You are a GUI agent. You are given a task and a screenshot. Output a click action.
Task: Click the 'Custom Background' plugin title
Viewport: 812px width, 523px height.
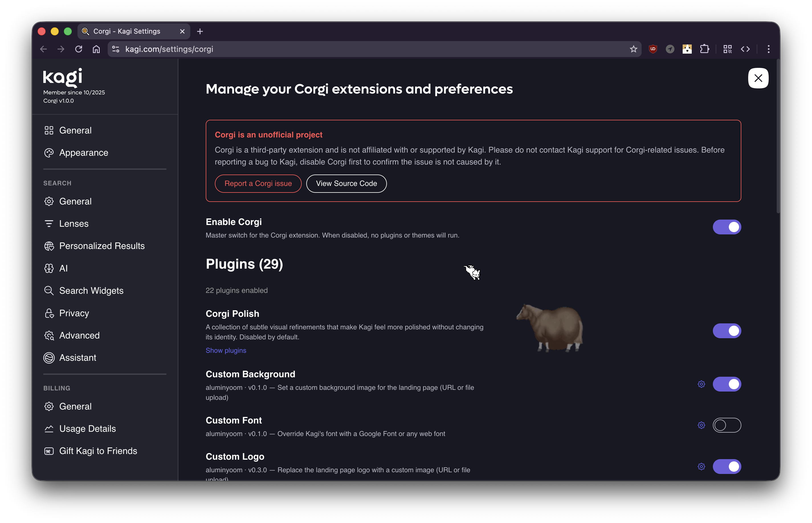250,374
